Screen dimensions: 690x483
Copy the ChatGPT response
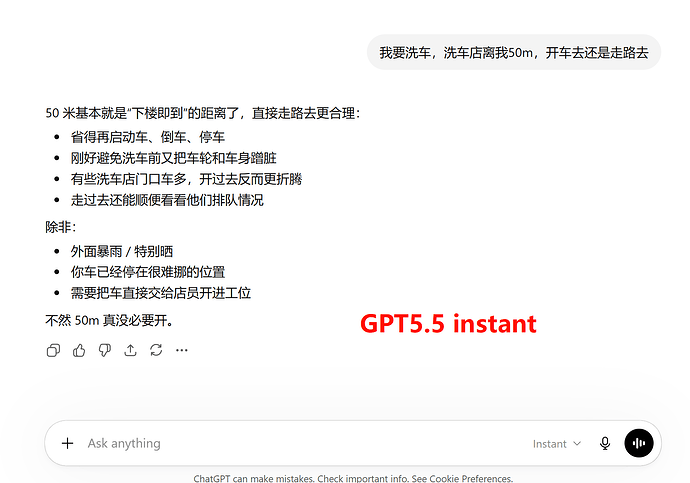coord(53,350)
